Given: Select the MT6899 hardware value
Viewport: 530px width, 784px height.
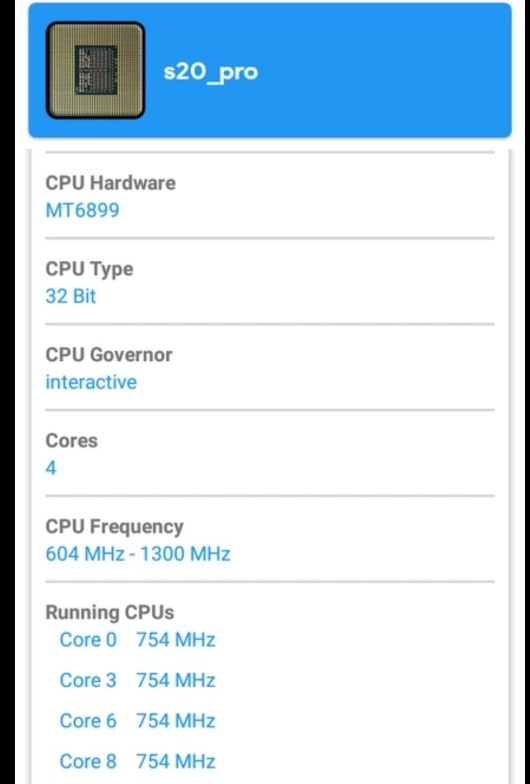Looking at the screenshot, I should point(82,210).
